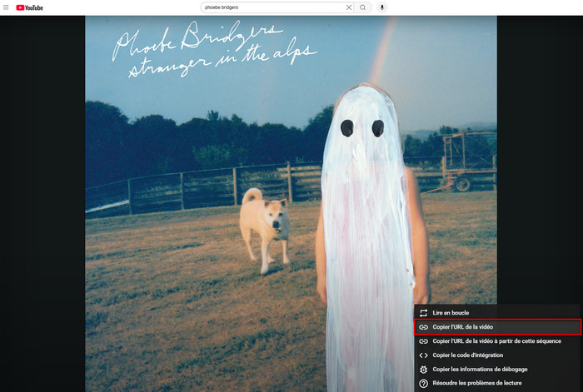Click the handwritten album title in the video
The height and width of the screenshot is (392, 583).
click(212, 50)
